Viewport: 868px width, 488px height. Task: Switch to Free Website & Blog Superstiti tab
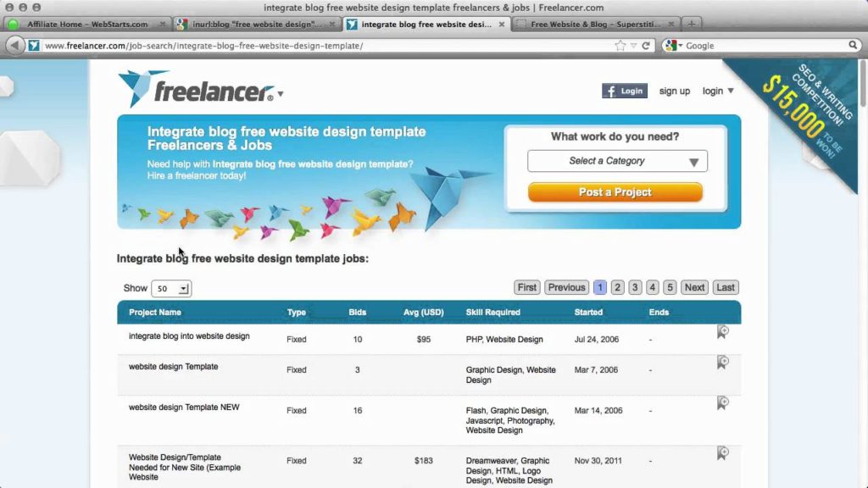596,24
